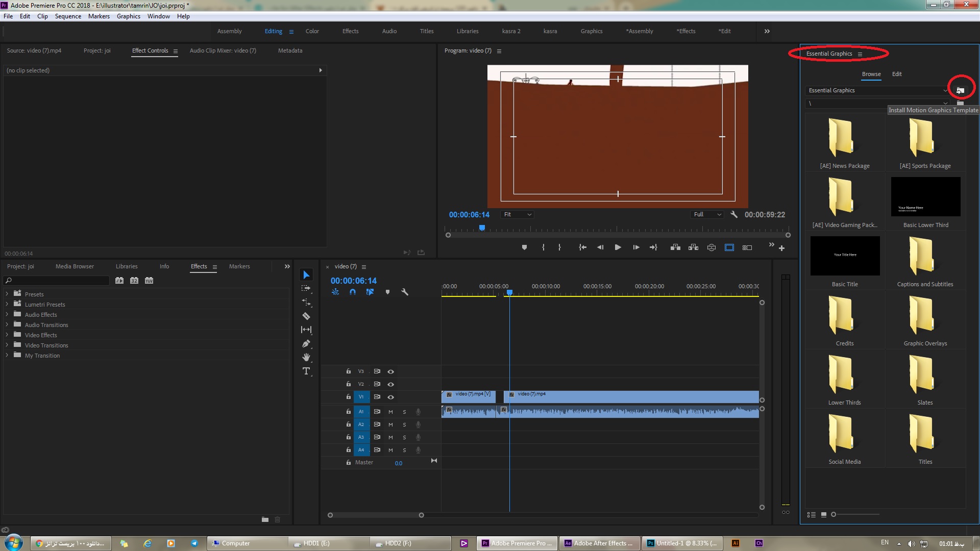The width and height of the screenshot is (980, 551).
Task: Open the Graphics menu in menu bar
Action: [x=128, y=15]
